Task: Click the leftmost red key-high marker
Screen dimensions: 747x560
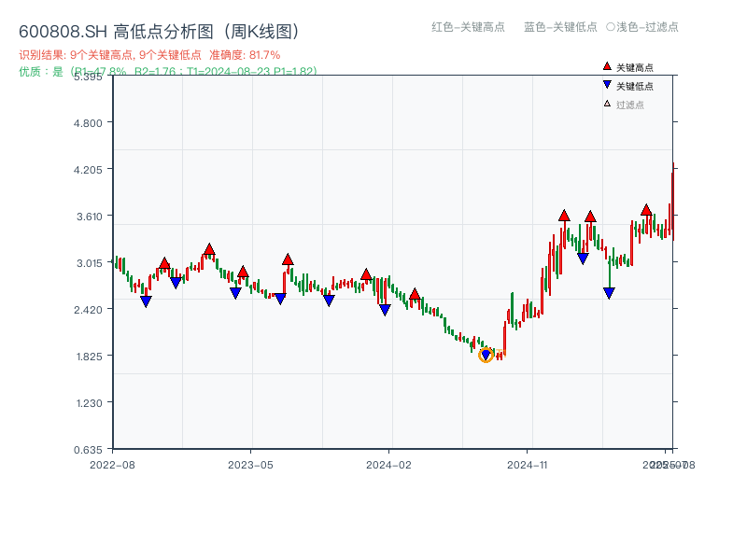Action: [x=164, y=264]
